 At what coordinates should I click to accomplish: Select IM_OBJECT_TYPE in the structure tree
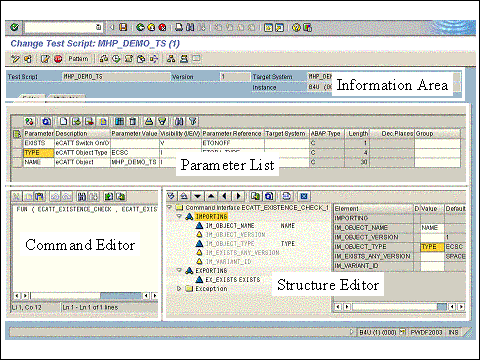pos(230,244)
